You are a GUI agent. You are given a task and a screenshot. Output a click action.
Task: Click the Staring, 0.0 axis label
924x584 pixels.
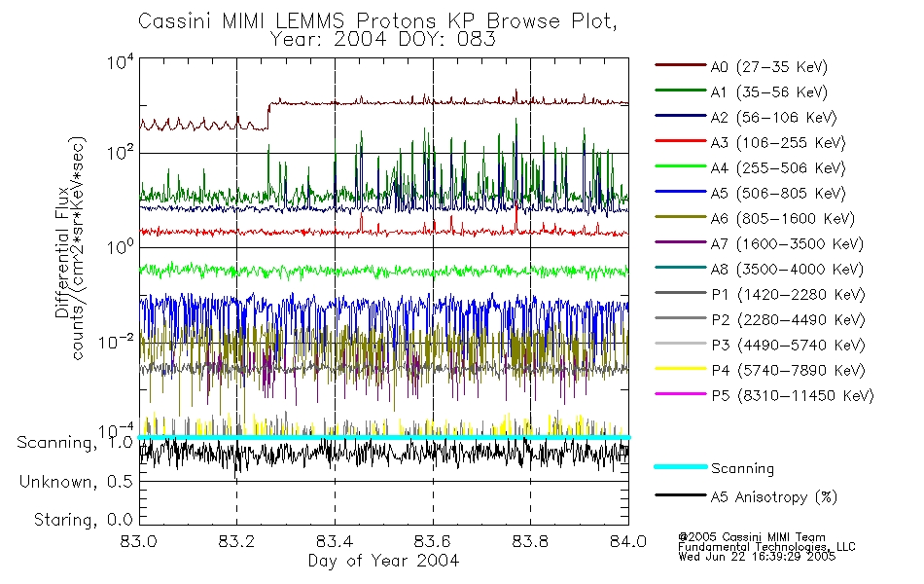(83, 520)
